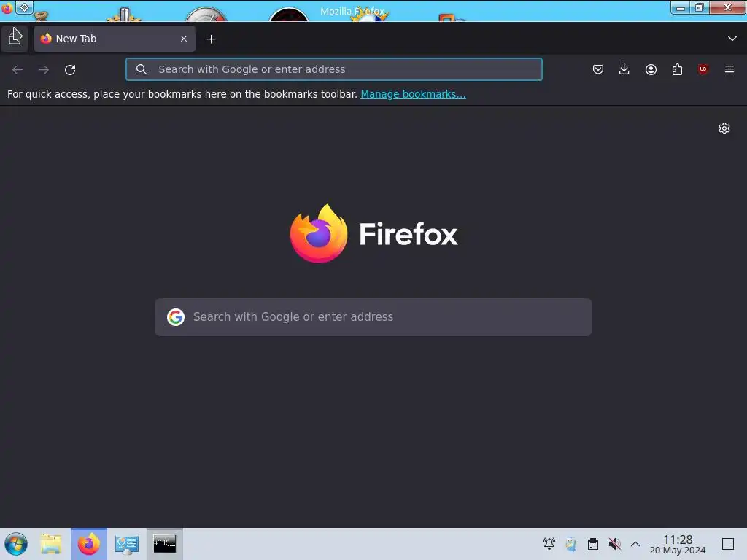Open Save to Pocket button
Screen dimensions: 747x560
point(598,69)
